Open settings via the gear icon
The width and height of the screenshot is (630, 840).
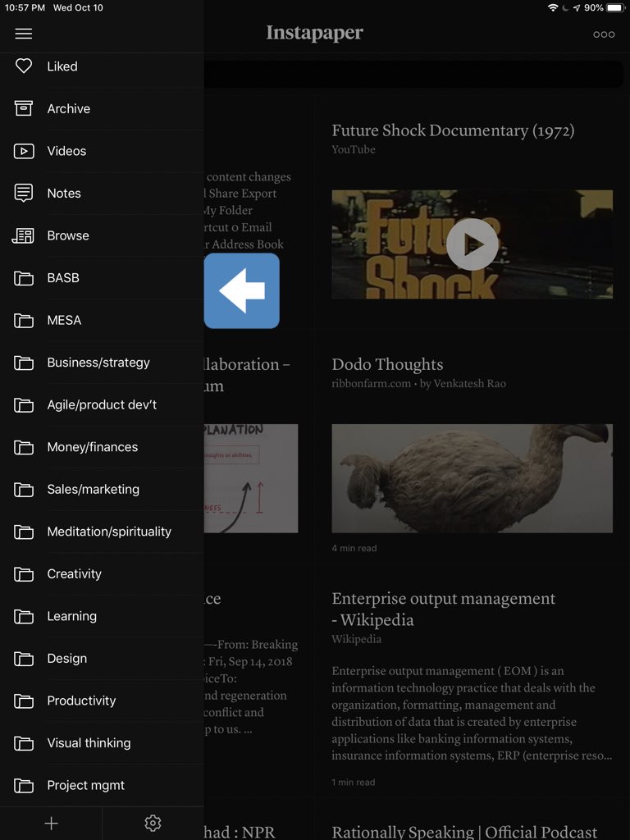coord(153,824)
